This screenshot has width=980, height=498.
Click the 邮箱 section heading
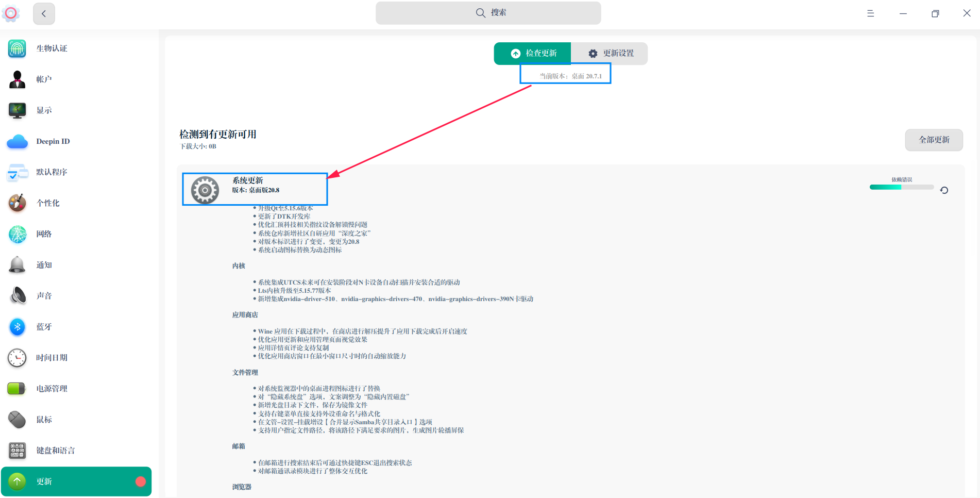239,446
